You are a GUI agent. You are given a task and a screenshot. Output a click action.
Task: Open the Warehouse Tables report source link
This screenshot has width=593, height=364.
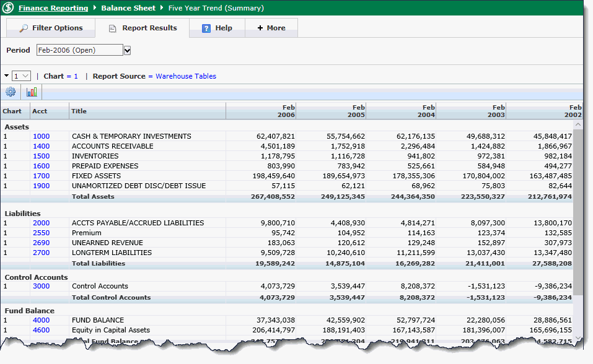[186, 76]
